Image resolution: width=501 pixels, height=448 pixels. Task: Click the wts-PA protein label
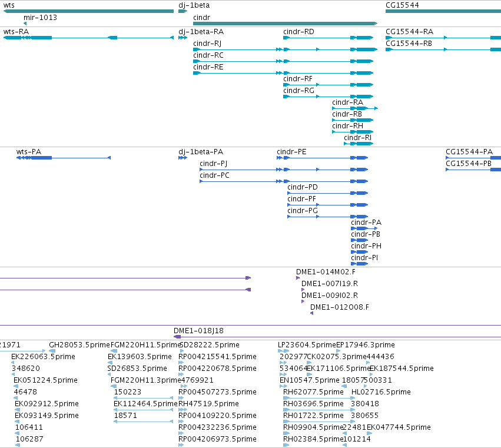29,152
